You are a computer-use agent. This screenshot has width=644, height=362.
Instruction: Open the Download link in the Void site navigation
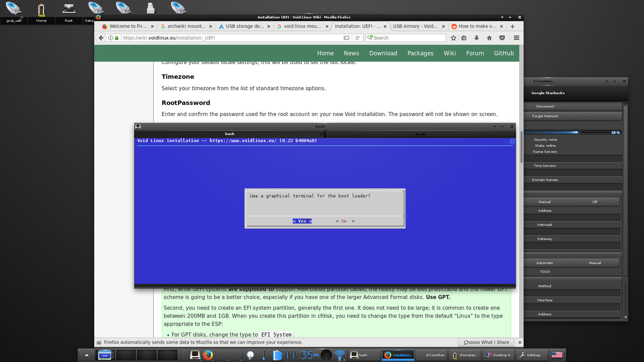(x=383, y=53)
